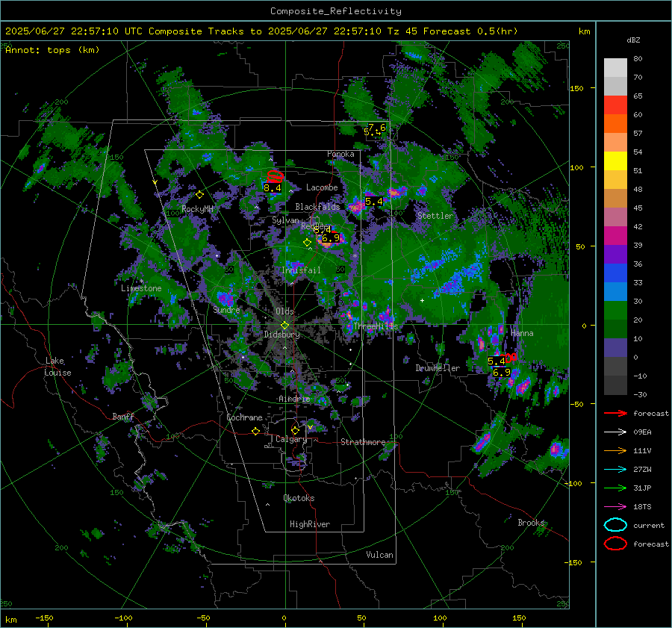Click the Blackfalds city label

[x=317, y=207]
